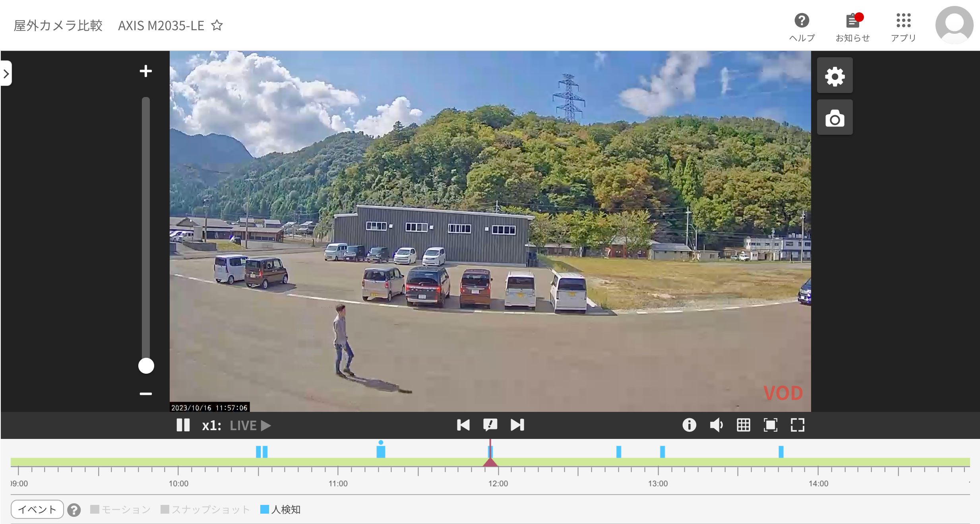
Task: Take snapshot with camera icon
Action: tap(835, 118)
